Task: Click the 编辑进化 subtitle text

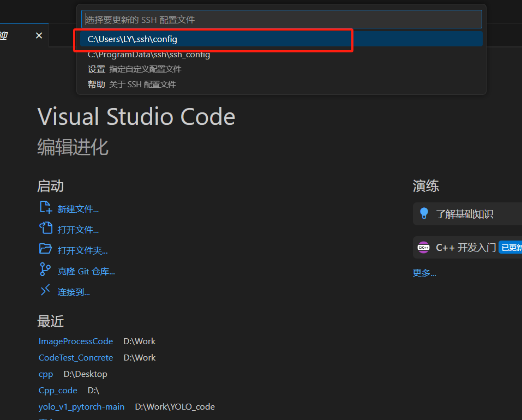Action: pos(73,147)
